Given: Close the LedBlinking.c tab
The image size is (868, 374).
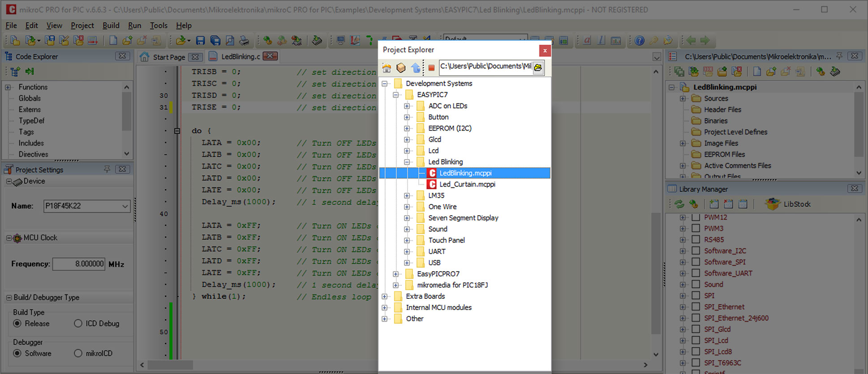Looking at the screenshot, I should 270,56.
